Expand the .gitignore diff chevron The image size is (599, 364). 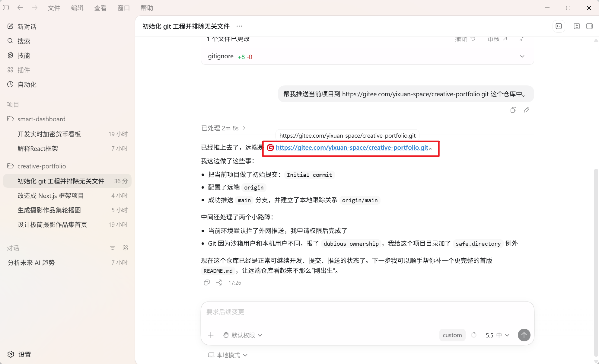pyautogui.click(x=522, y=56)
